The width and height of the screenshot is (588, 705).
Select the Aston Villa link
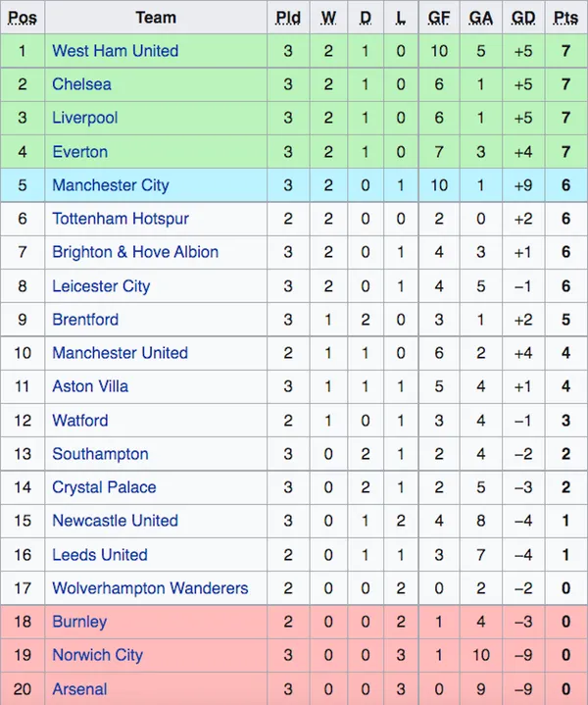[90, 386]
